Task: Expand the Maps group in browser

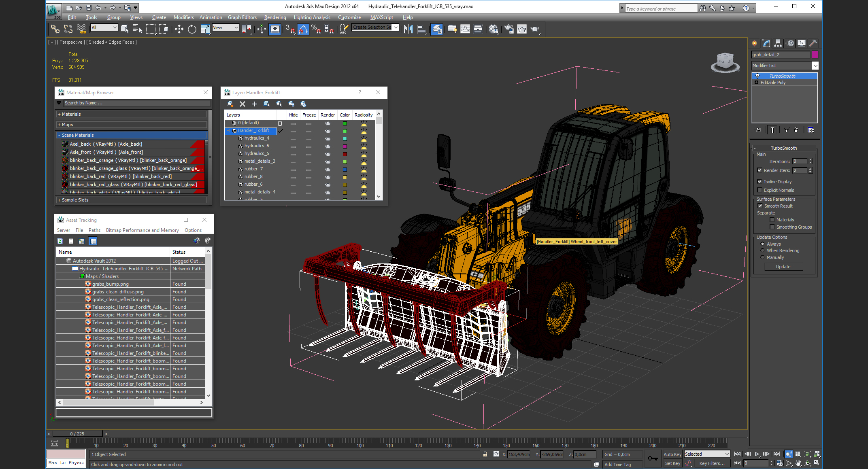Action: point(132,125)
